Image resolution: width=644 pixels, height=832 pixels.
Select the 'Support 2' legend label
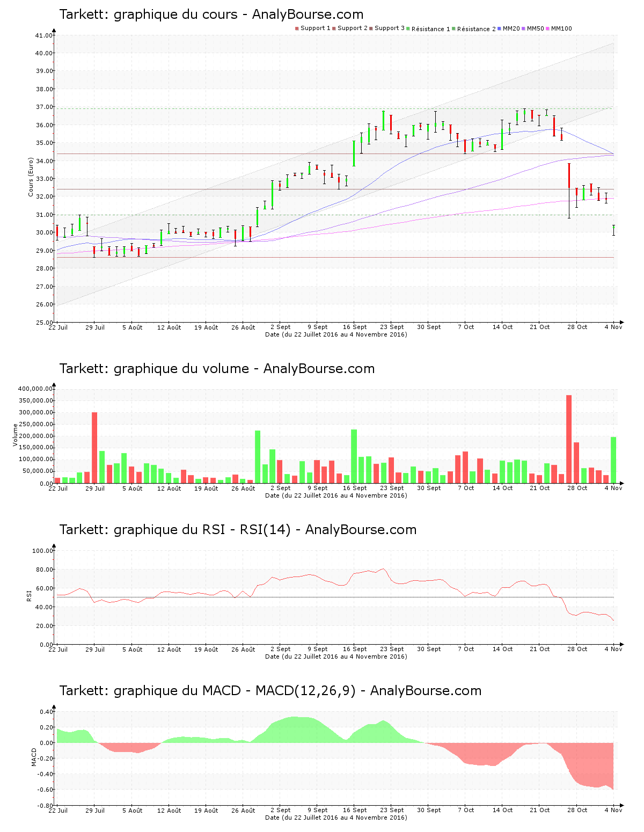[353, 28]
